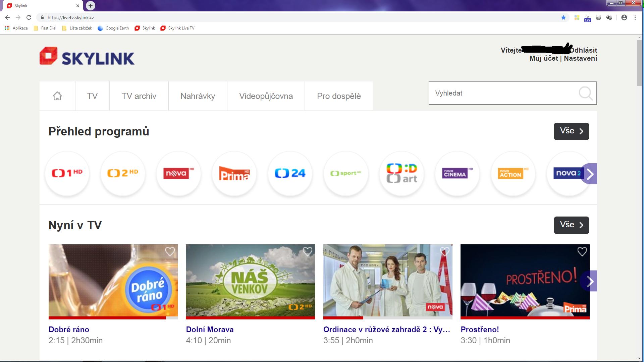Switch to the TV tab
This screenshot has width=644, height=362.
(92, 96)
